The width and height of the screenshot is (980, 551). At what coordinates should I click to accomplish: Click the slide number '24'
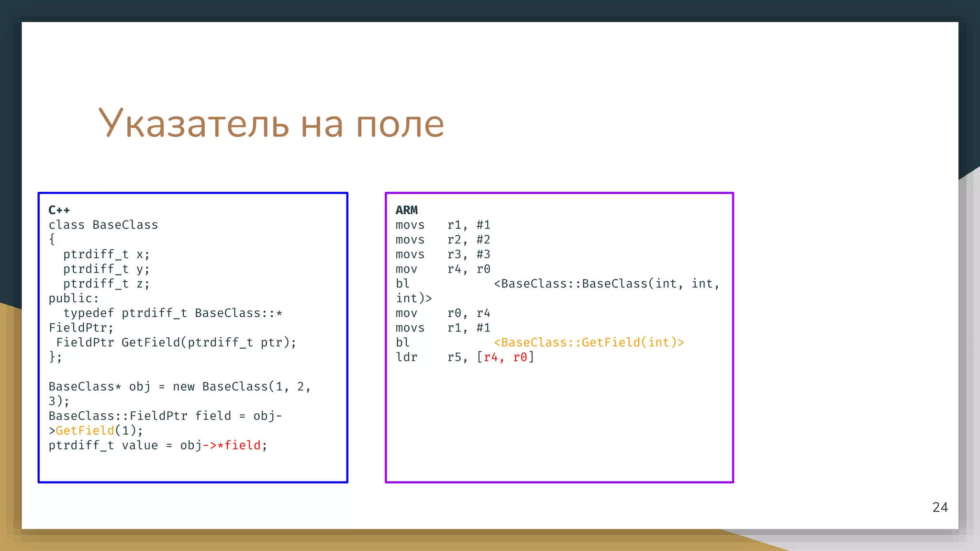tap(940, 507)
